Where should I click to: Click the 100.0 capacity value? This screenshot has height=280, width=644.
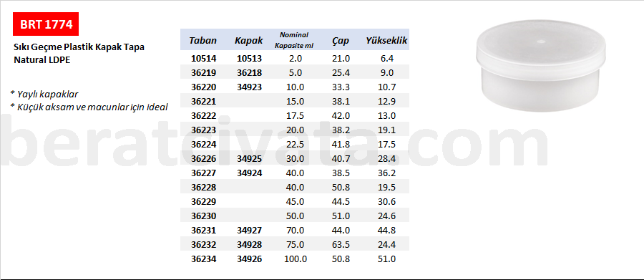294,259
